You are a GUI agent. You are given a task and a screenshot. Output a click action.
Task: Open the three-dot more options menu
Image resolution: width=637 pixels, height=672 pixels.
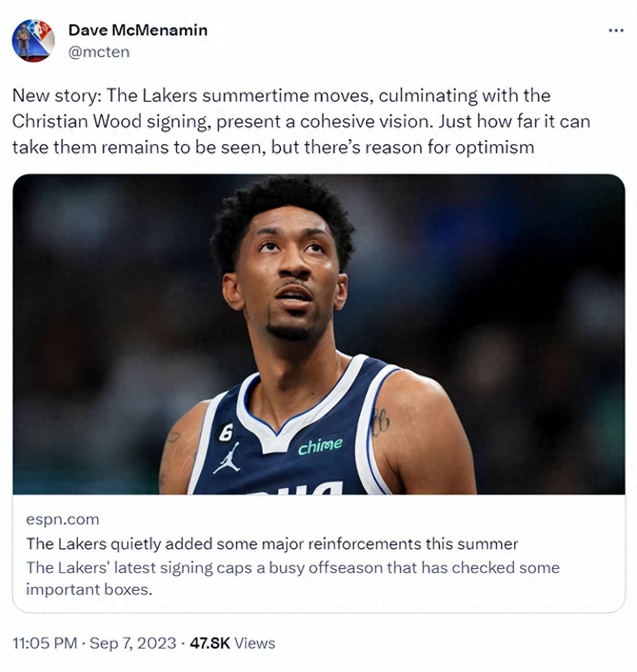tap(616, 31)
